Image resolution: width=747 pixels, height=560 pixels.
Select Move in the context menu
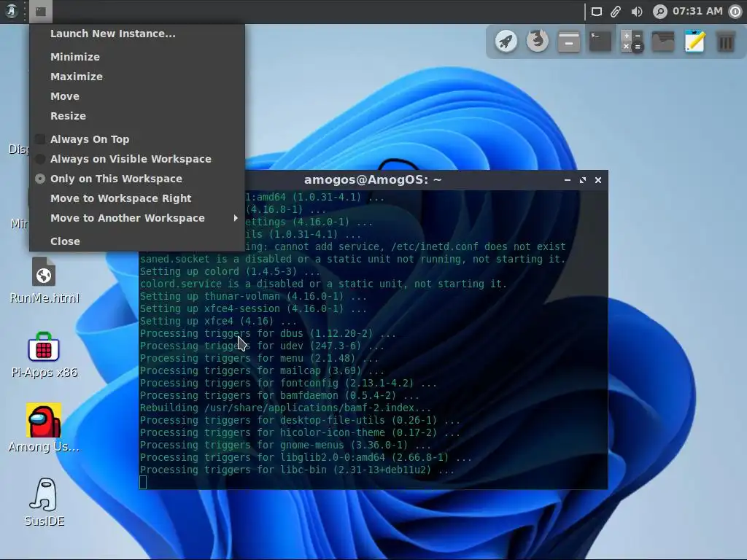click(137, 96)
